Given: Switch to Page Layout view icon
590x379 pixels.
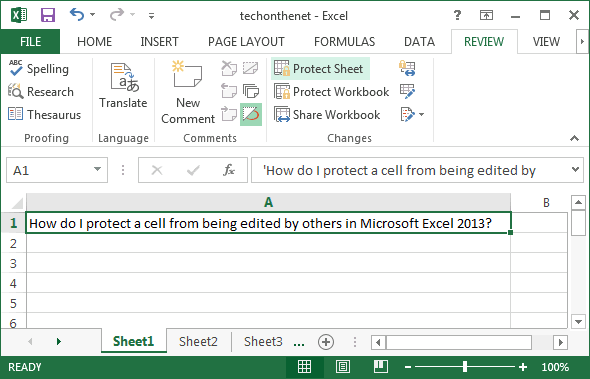Looking at the screenshot, I should click(x=342, y=366).
